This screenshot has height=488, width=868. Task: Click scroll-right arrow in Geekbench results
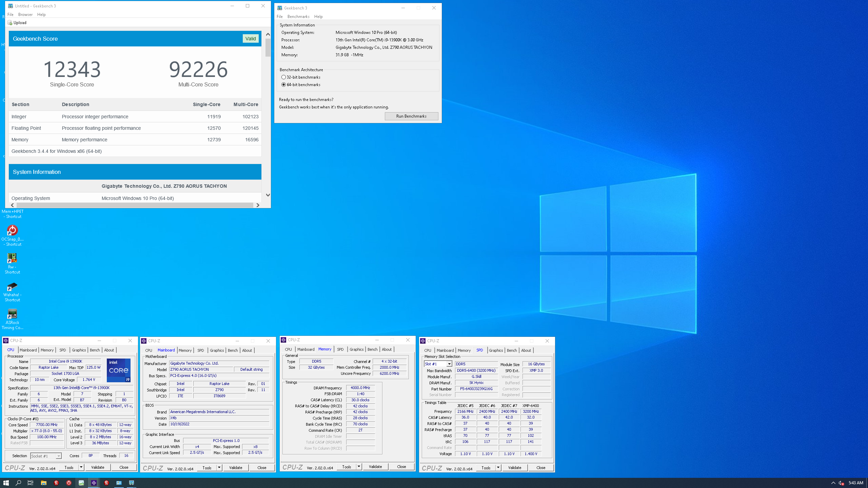[x=258, y=205]
